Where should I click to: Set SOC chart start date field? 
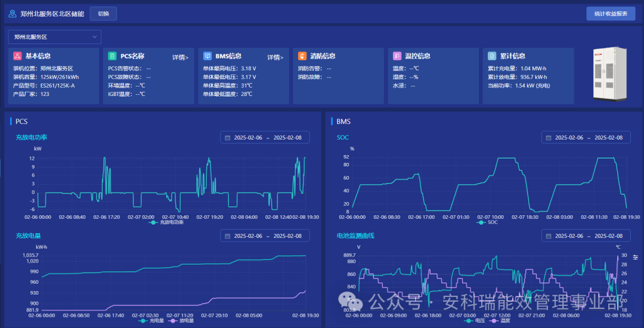[569, 138]
